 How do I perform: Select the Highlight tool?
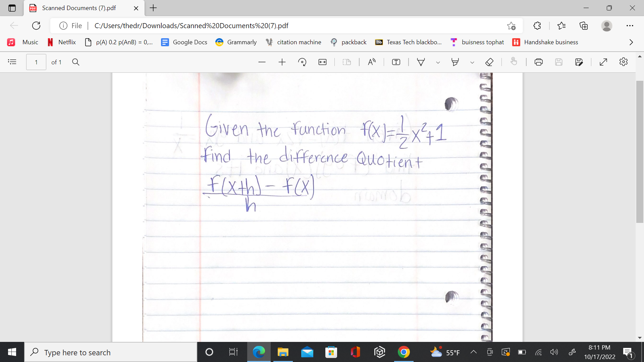pyautogui.click(x=455, y=62)
